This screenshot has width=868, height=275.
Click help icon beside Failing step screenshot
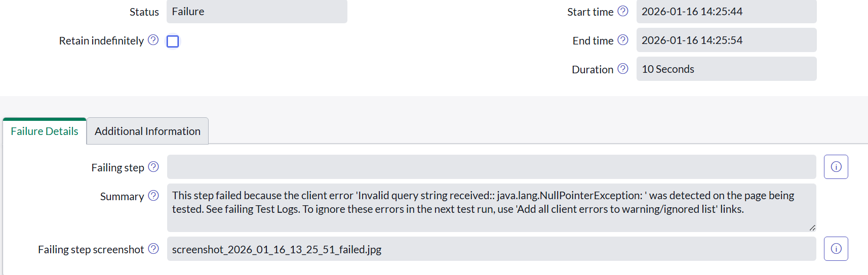tap(153, 249)
